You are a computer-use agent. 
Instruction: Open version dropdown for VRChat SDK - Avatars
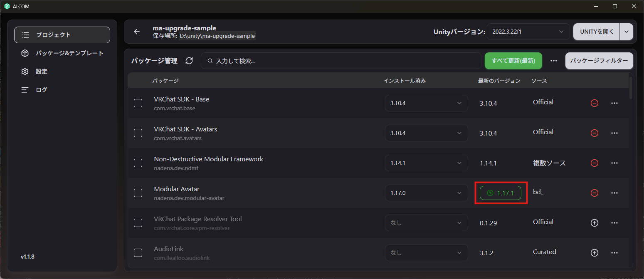[426, 133]
